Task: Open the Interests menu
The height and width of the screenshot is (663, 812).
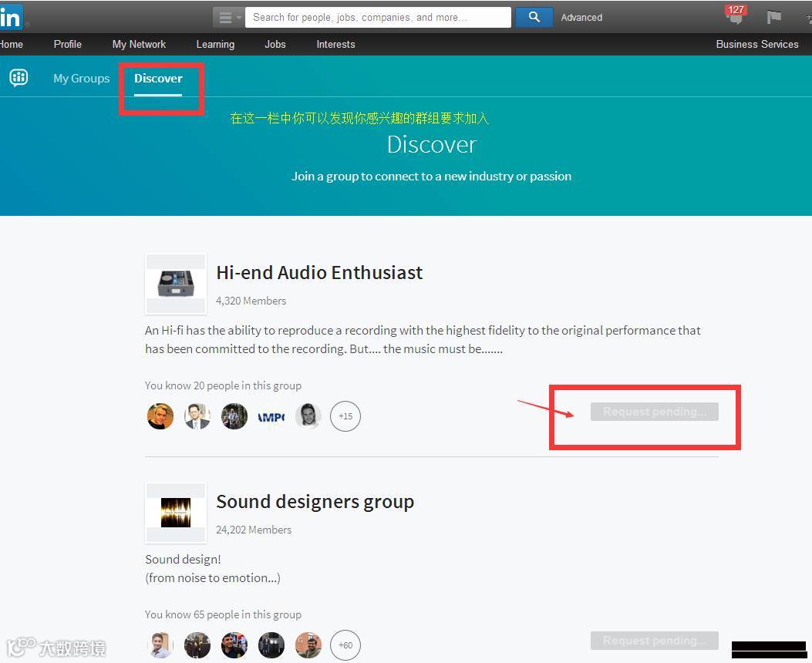Action: pyautogui.click(x=335, y=45)
